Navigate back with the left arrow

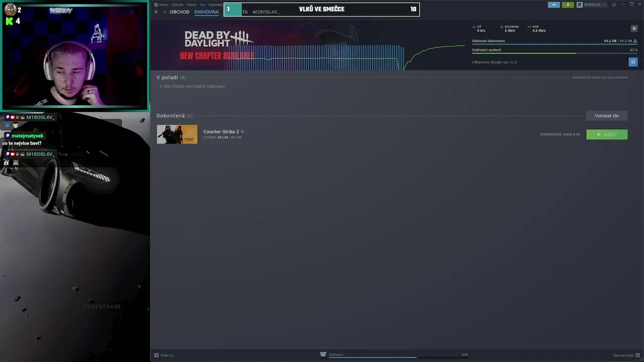pos(156,12)
